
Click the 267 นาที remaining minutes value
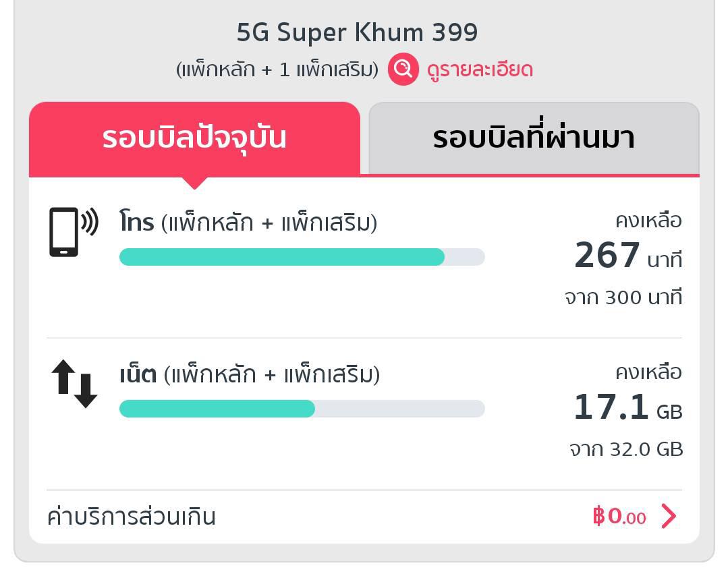point(627,257)
